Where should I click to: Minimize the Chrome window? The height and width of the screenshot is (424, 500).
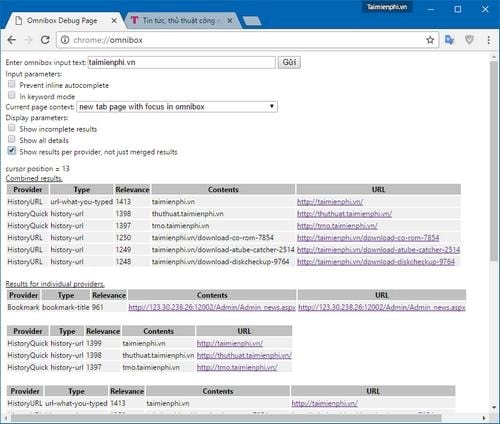[431, 9]
